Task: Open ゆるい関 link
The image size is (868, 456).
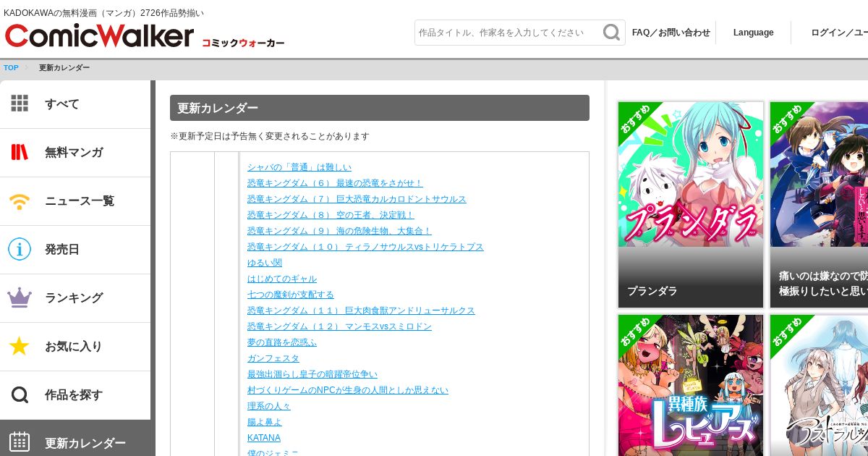Action: point(265,263)
